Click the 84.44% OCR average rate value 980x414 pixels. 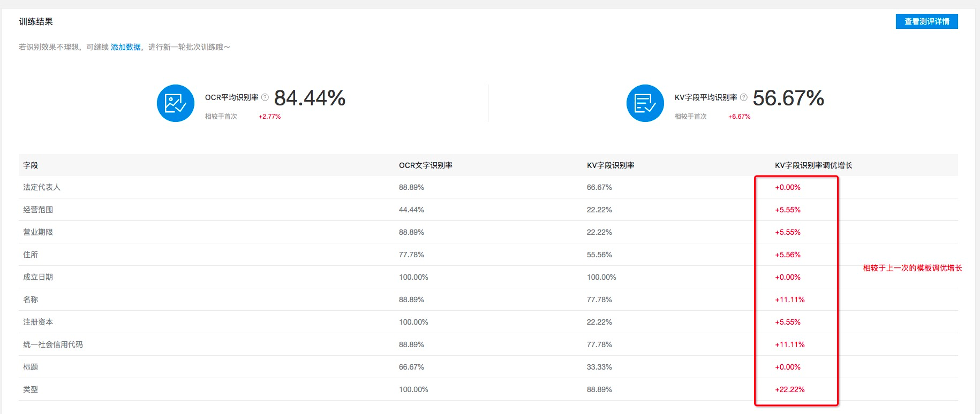click(310, 98)
